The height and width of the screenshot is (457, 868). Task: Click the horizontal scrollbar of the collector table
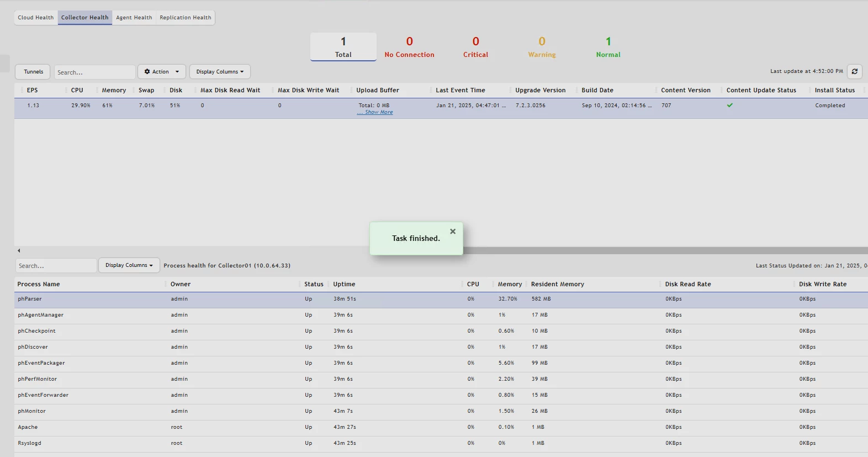click(x=665, y=250)
